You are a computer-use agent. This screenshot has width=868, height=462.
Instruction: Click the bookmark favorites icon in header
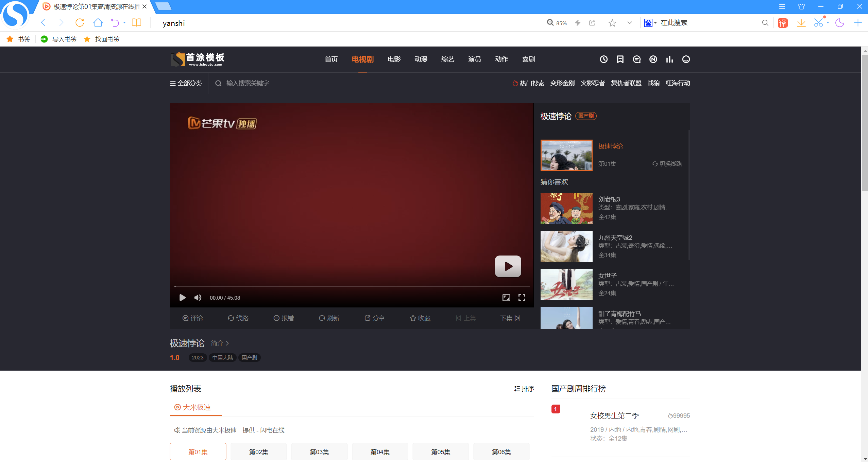click(620, 59)
